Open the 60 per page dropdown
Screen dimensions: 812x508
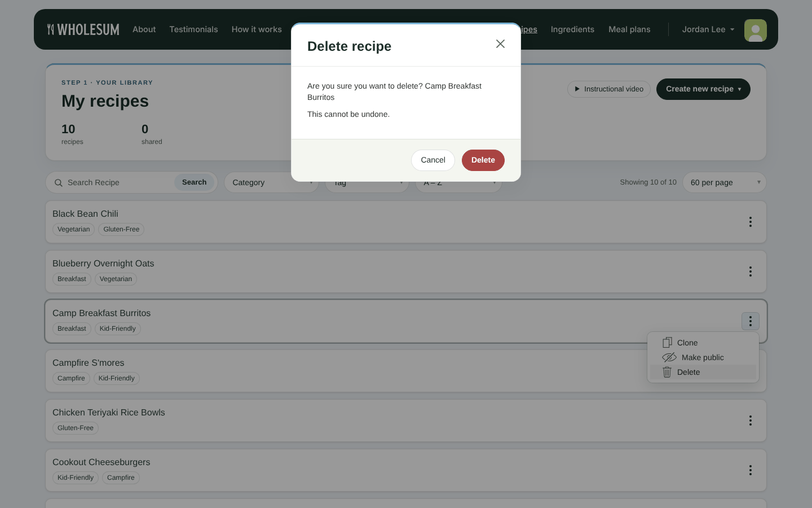725,182
